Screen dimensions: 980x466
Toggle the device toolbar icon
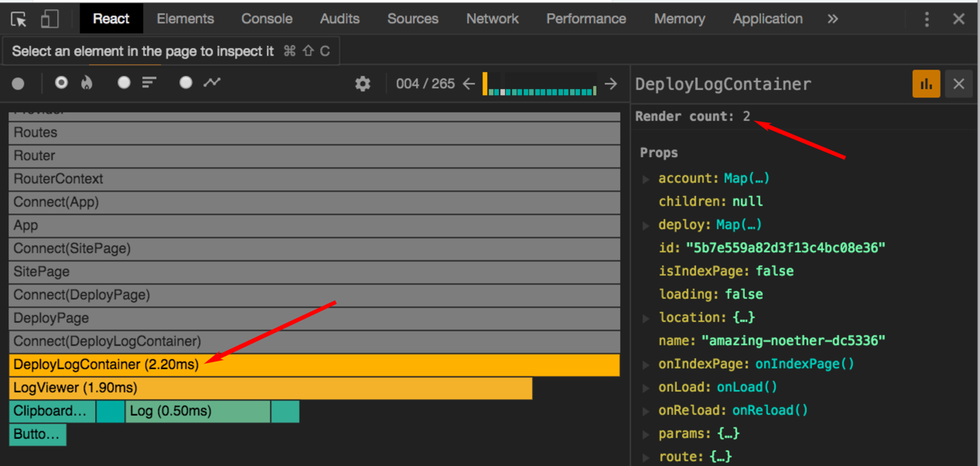49,19
